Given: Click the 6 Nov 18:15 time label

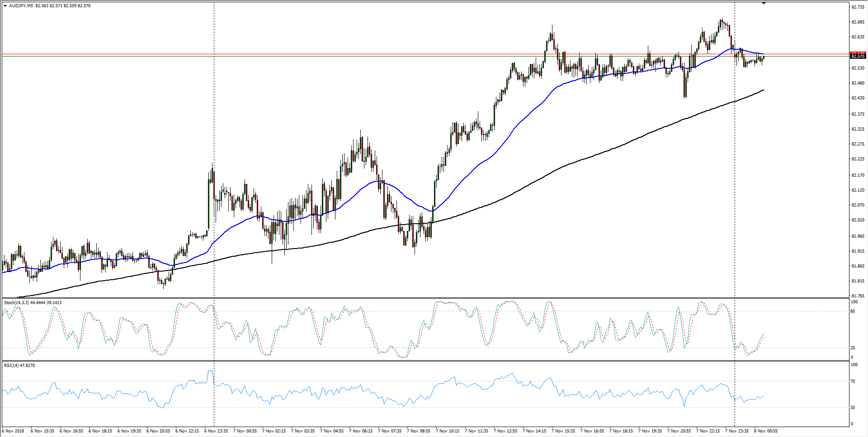Looking at the screenshot, I should click(100, 431).
